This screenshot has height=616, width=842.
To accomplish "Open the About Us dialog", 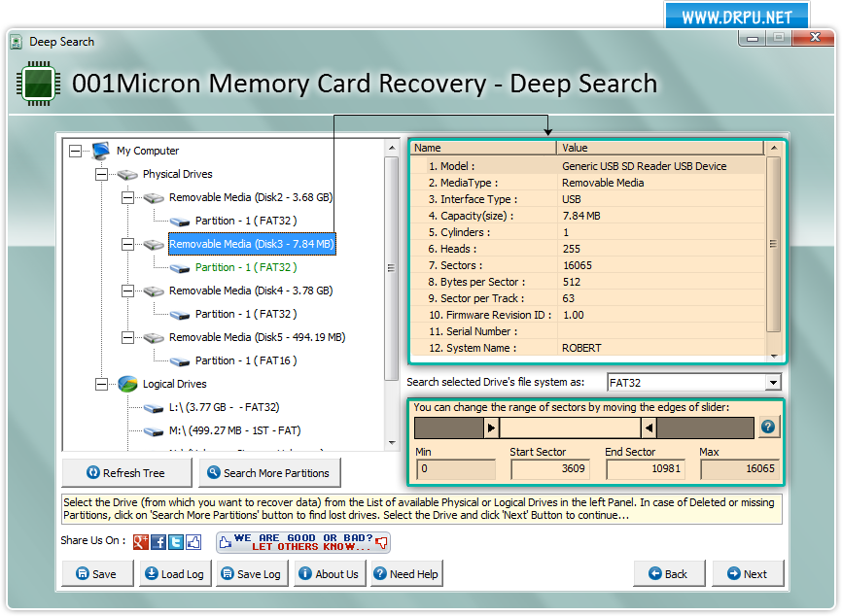I will (x=330, y=573).
